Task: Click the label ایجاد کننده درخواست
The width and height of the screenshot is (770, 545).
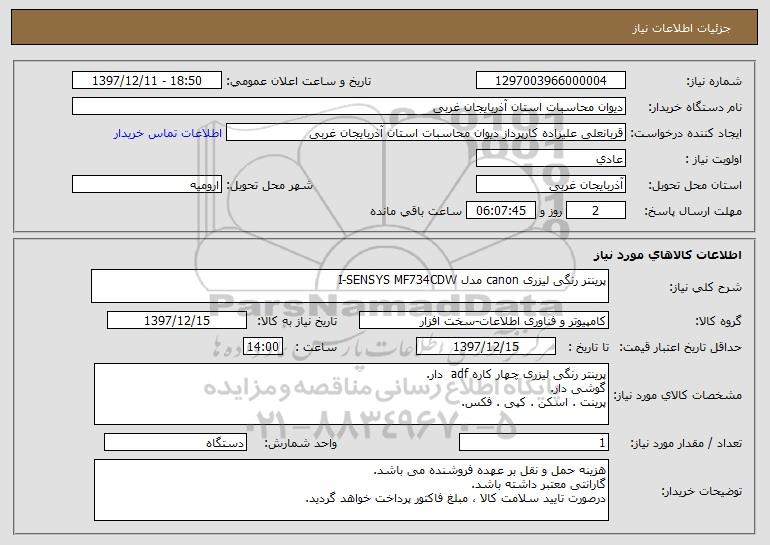Action: (686, 134)
